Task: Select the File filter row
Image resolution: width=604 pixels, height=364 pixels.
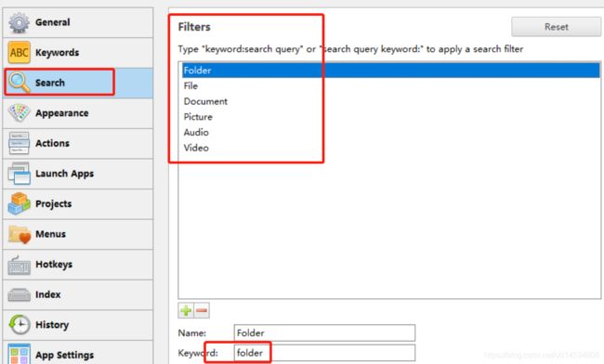Action: [391, 85]
